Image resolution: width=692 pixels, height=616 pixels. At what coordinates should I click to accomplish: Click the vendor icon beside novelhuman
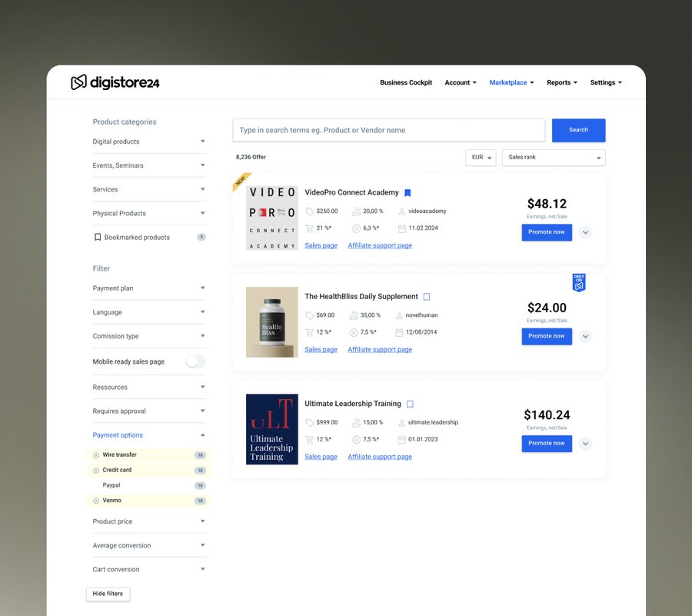click(399, 315)
